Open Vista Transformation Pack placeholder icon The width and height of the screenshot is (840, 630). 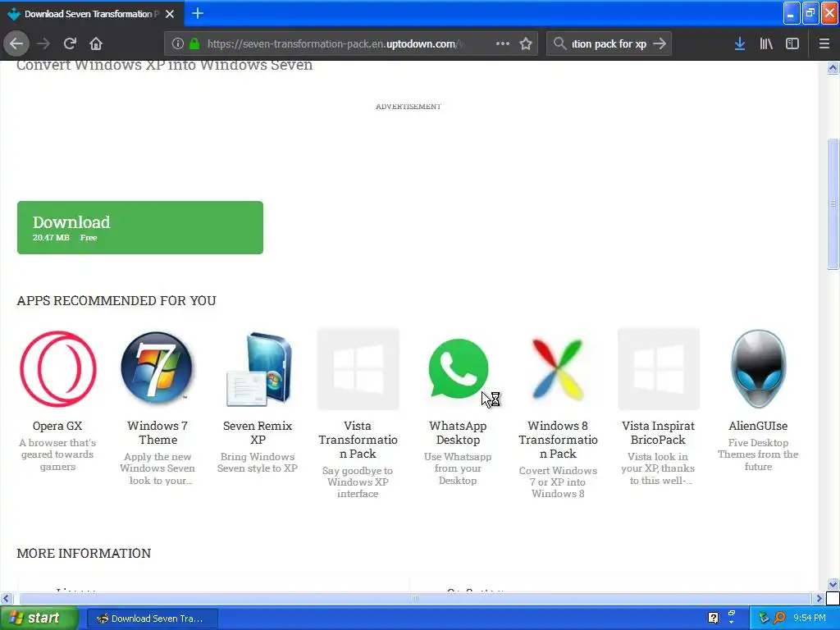click(x=358, y=369)
